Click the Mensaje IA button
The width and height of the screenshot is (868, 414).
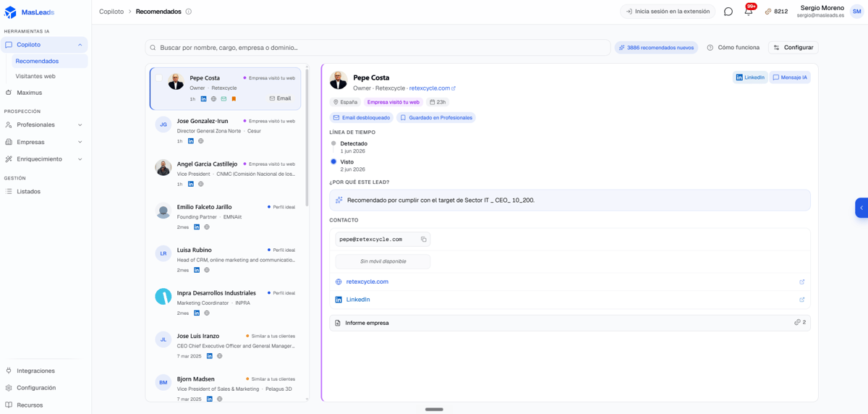click(790, 77)
